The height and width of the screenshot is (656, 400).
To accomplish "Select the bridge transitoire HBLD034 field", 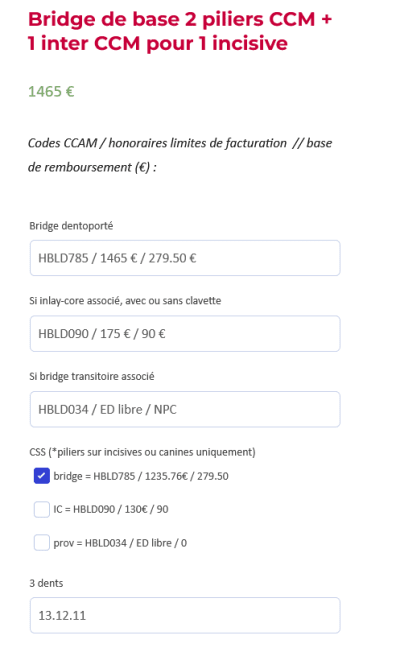I will (x=185, y=409).
